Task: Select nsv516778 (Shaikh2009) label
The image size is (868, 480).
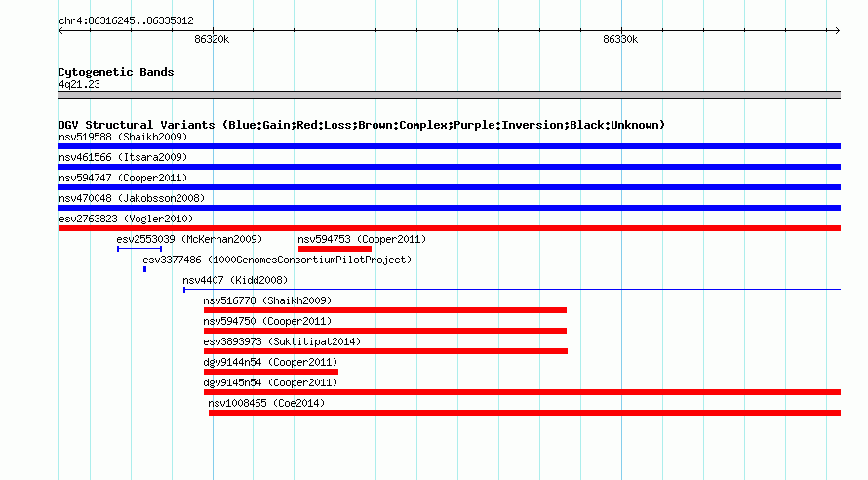Action: 267,300
